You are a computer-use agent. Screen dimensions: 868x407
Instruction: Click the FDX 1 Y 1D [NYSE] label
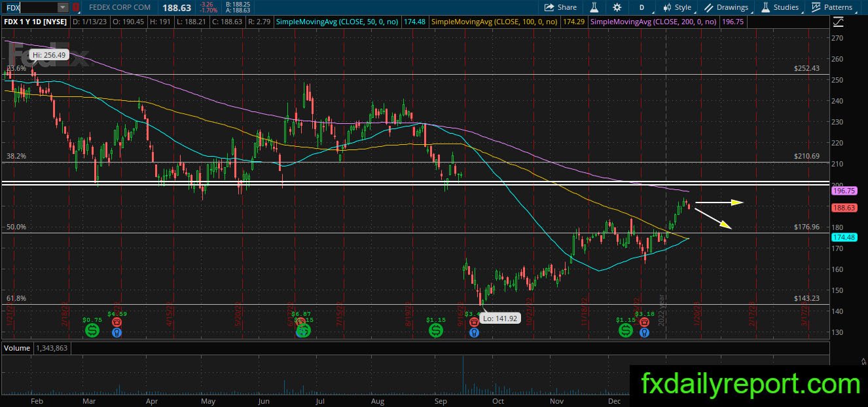tap(36, 22)
